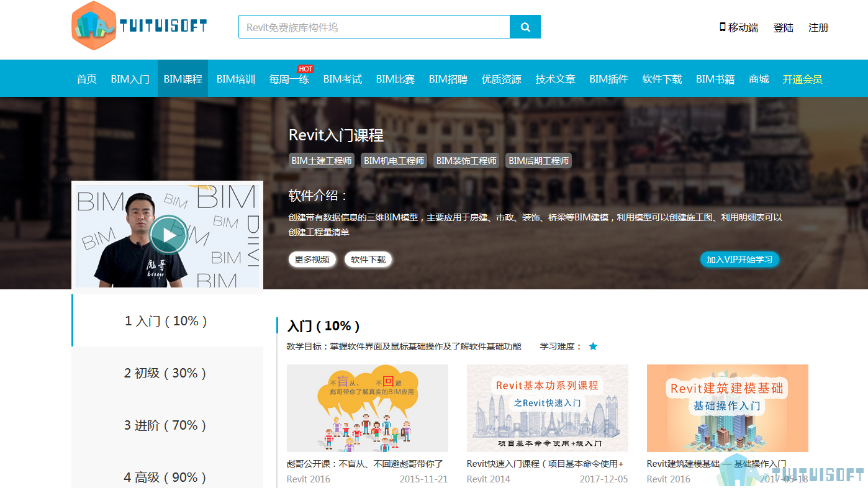Click the 入门 ( 10% ) section heading
The image size is (868, 488).
323,325
